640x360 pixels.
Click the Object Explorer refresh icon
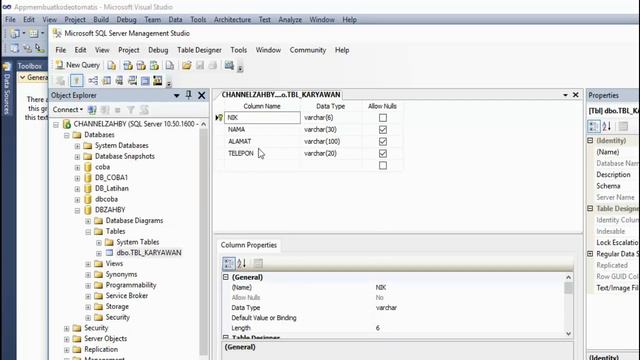tap(144, 110)
